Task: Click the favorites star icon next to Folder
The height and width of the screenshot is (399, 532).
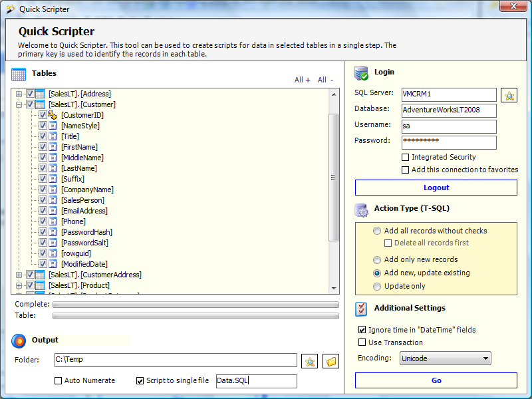Action: point(309,361)
